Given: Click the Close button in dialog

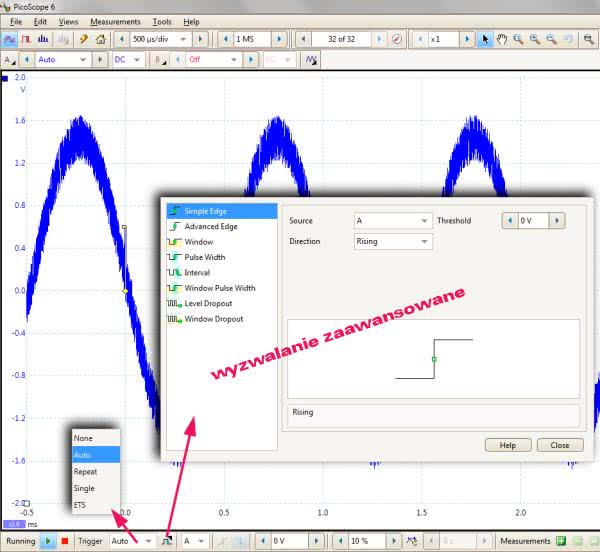Looking at the screenshot, I should 559,445.
